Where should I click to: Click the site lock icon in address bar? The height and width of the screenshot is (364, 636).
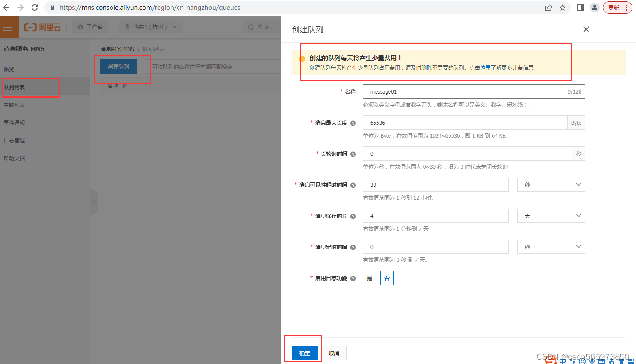coord(53,8)
